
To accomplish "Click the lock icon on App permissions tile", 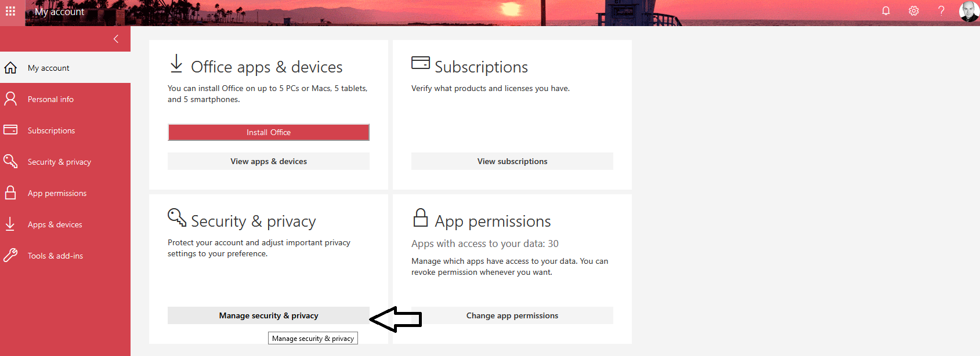I will [421, 217].
